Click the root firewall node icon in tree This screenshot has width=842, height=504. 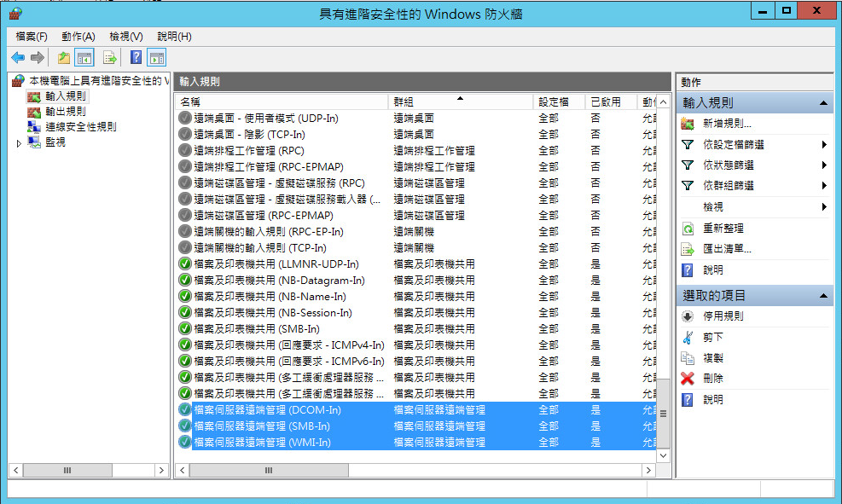coord(18,81)
